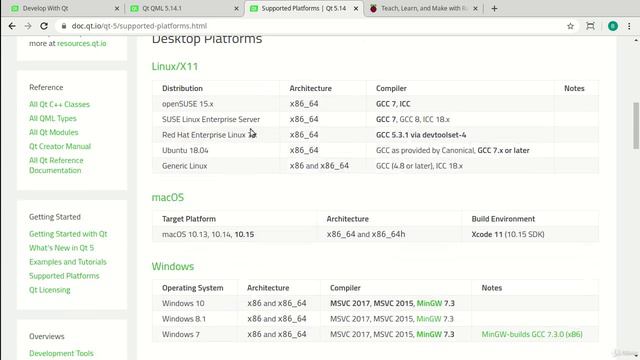This screenshot has width=640, height=360.
Task: Click MinGW link in Windows 7 row
Action: (429, 334)
